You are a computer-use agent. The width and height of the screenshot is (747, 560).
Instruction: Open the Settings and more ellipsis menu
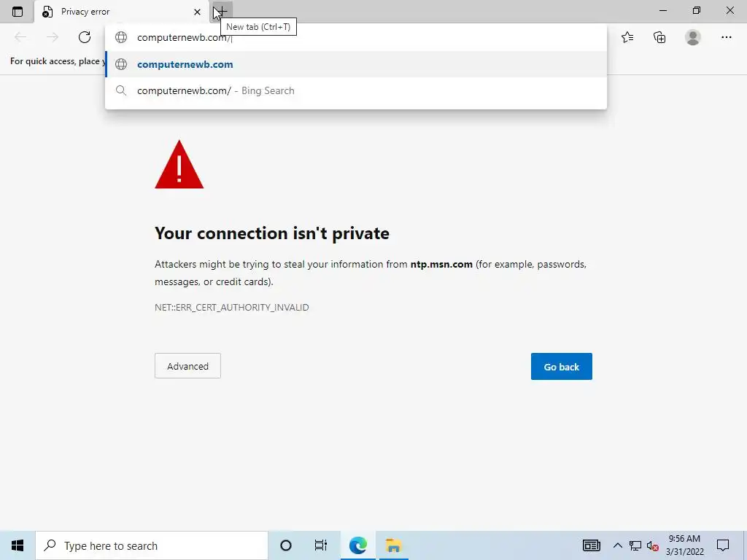click(726, 37)
